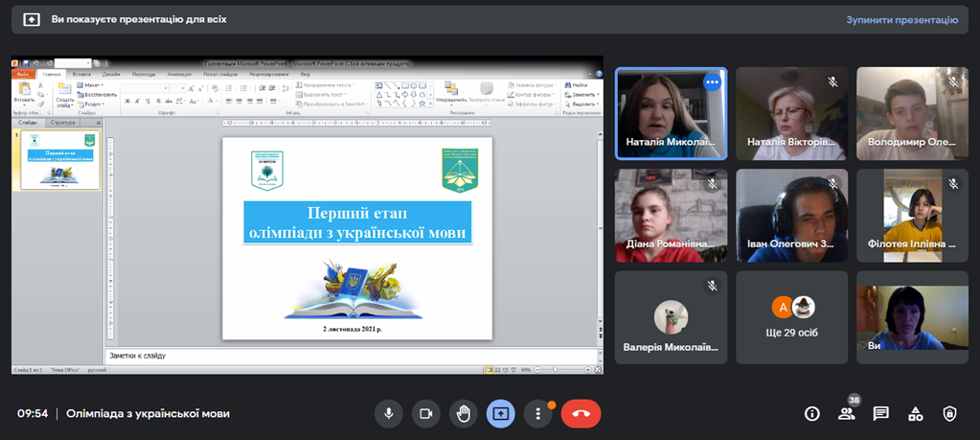Open the "Ще 29 осіб" participants tile
The image size is (980, 440).
tap(792, 316)
